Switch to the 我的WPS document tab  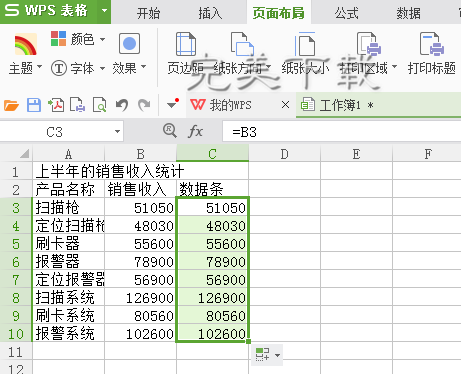click(230, 105)
